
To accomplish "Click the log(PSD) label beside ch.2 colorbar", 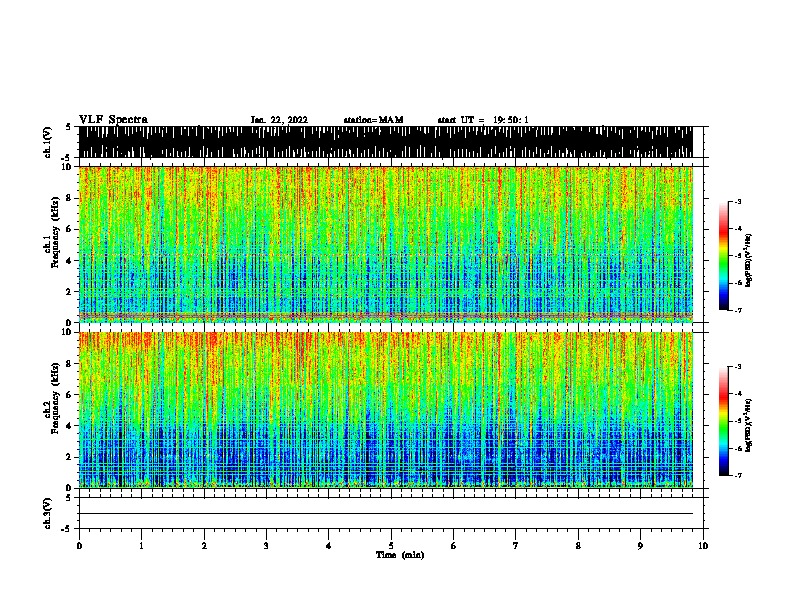I will click(749, 425).
